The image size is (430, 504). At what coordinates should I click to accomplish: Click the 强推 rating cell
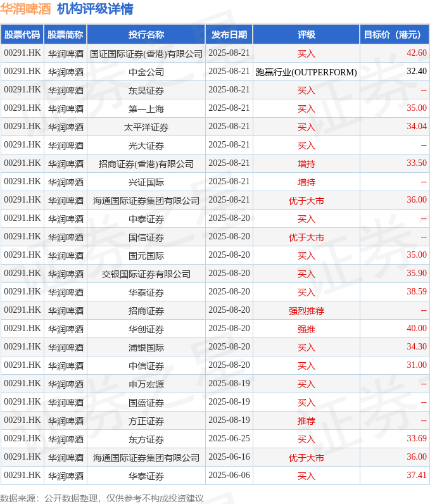click(x=307, y=329)
